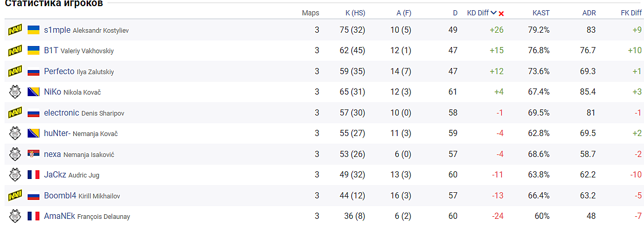The image size is (644, 226).
Task: Click the Bosnian flag next to huNter-
Action: pyautogui.click(x=33, y=133)
